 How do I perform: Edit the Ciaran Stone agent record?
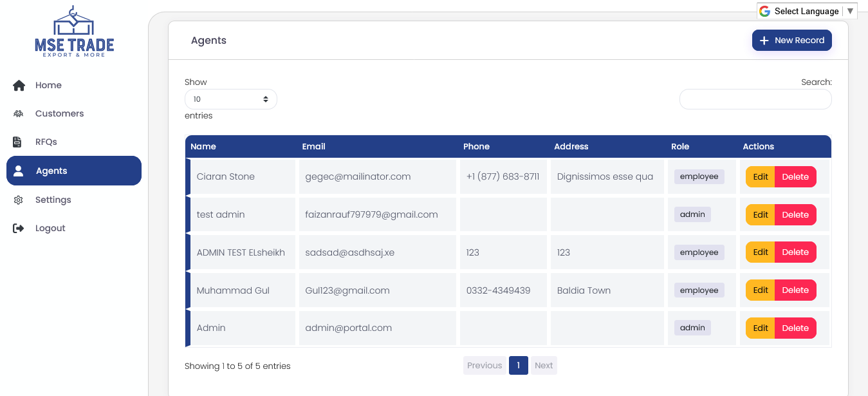(x=760, y=176)
